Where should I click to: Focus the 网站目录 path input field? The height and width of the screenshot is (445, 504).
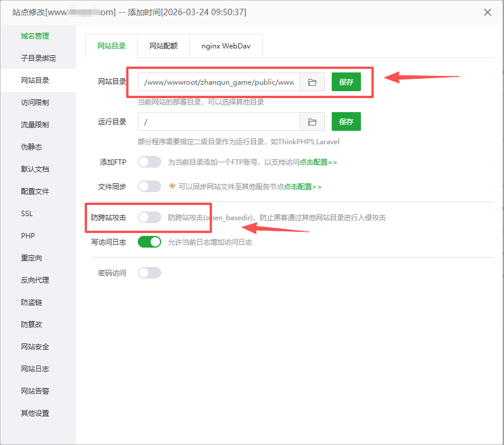(219, 82)
